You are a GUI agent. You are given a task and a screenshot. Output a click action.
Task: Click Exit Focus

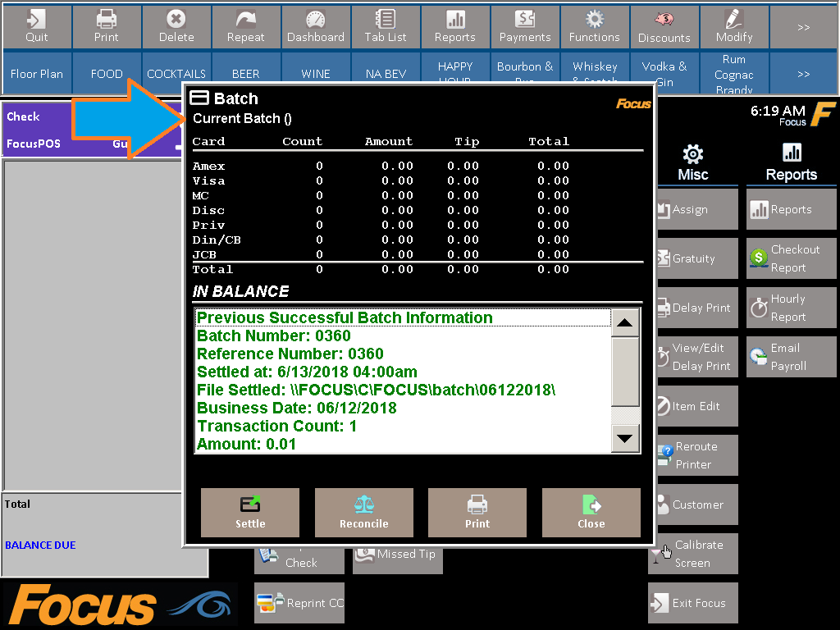tap(693, 603)
